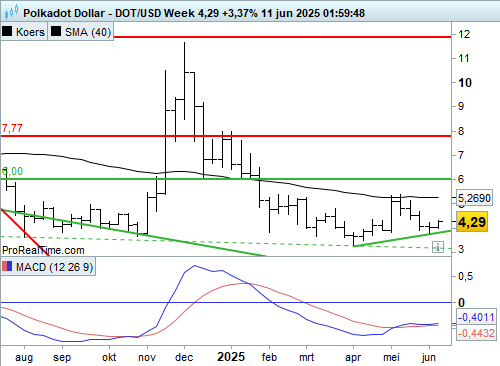Click the okt label on time axis
The height and width of the screenshot is (366, 500).
pos(109,357)
